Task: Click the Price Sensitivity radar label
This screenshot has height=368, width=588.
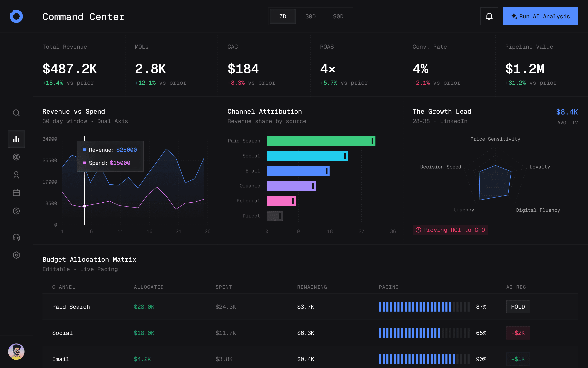Action: click(x=495, y=139)
